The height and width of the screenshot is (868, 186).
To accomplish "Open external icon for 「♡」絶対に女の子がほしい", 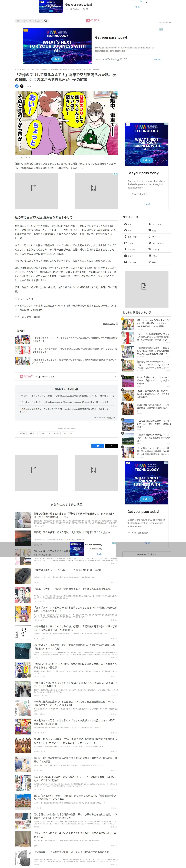I will pos(113,402).
